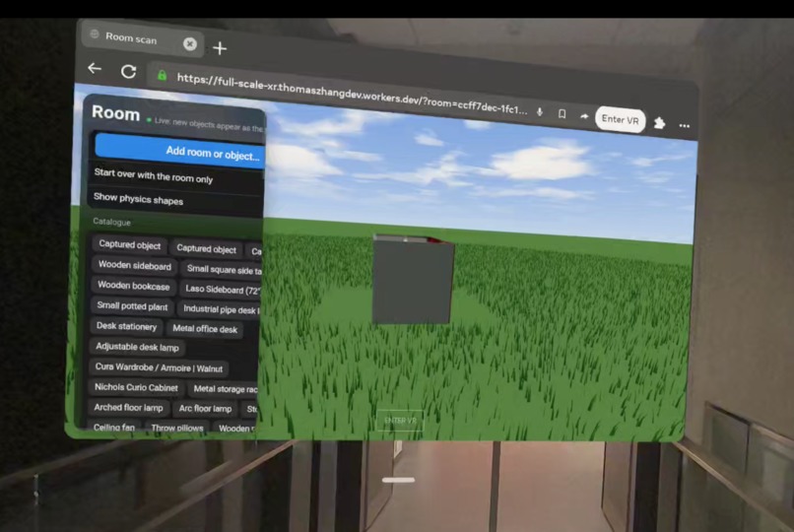Image resolution: width=794 pixels, height=532 pixels.
Task: Grab the white window handle bar below the browser
Action: click(399, 480)
